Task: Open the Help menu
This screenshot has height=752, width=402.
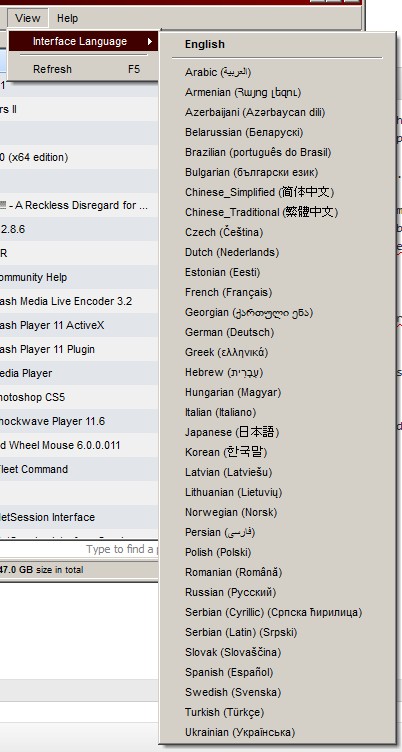Action: (67, 18)
